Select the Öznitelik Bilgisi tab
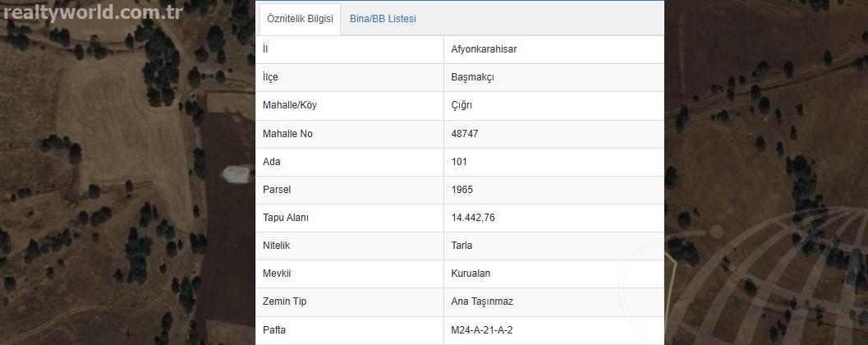 point(300,19)
